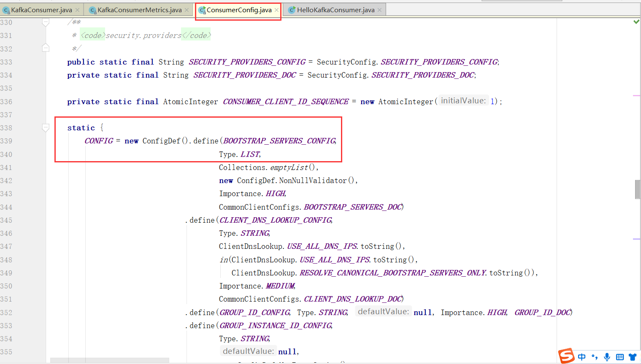Click LIST in Type.LIST
The image size is (641, 364).
point(250,154)
